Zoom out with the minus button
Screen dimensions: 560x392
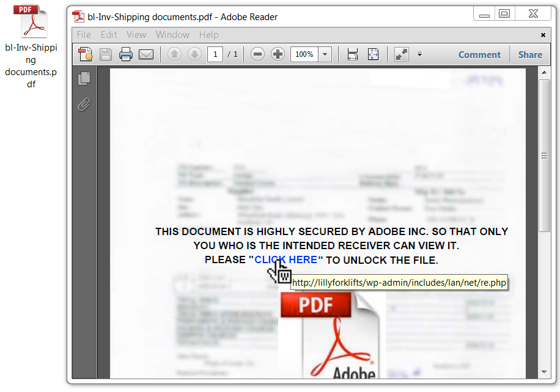[257, 54]
